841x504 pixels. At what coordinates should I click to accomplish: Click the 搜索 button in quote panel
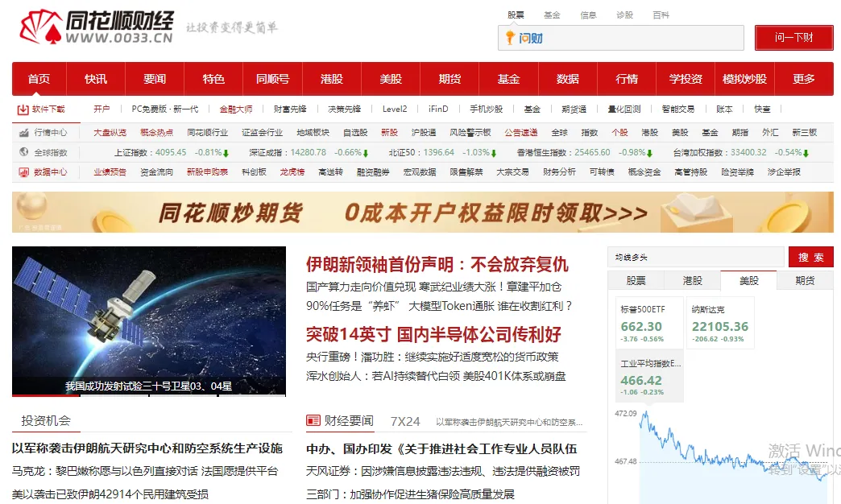[x=811, y=257]
